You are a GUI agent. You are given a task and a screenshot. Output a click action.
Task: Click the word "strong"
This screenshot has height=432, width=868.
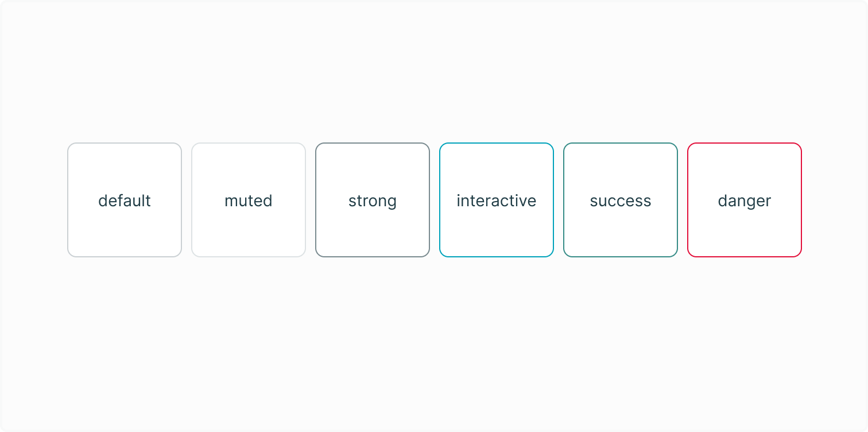tap(373, 202)
